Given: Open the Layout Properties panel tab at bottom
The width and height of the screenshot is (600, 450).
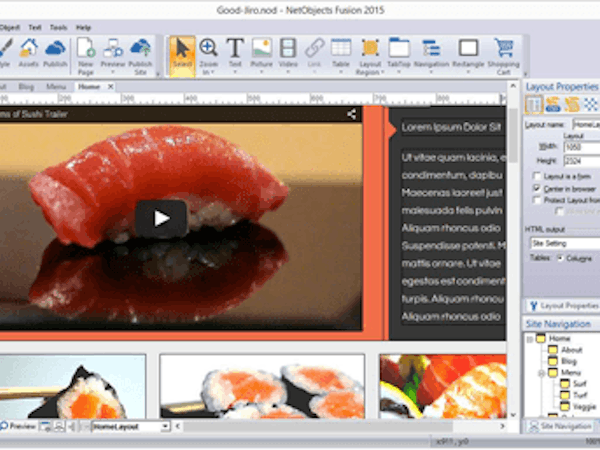Looking at the screenshot, I should (562, 305).
